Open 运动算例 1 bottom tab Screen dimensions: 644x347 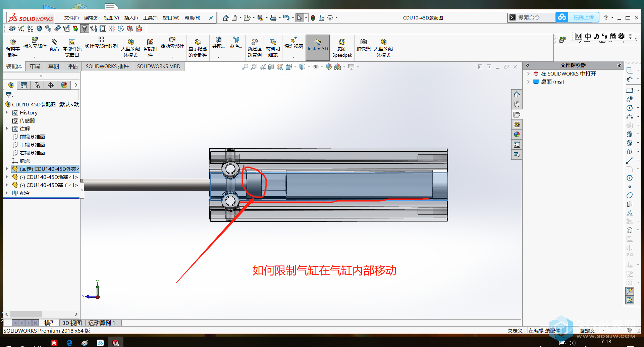click(102, 323)
